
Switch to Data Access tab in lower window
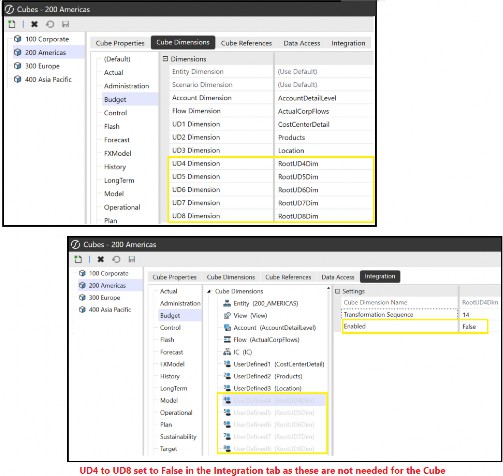tap(338, 277)
